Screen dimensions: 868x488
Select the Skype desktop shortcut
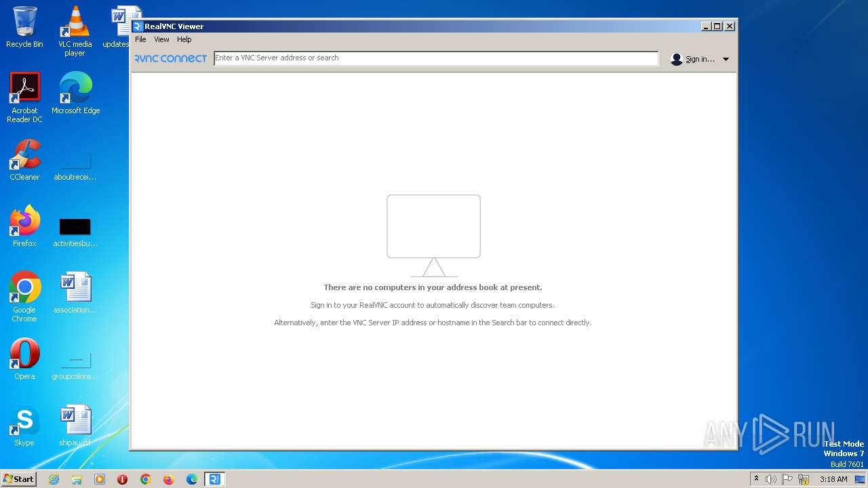(x=24, y=426)
